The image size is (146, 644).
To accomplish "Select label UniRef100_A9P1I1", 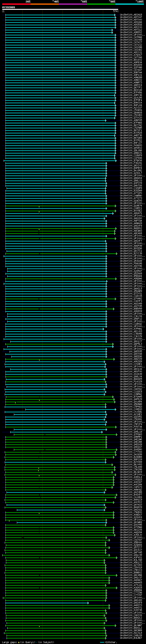I will [x=131, y=75].
